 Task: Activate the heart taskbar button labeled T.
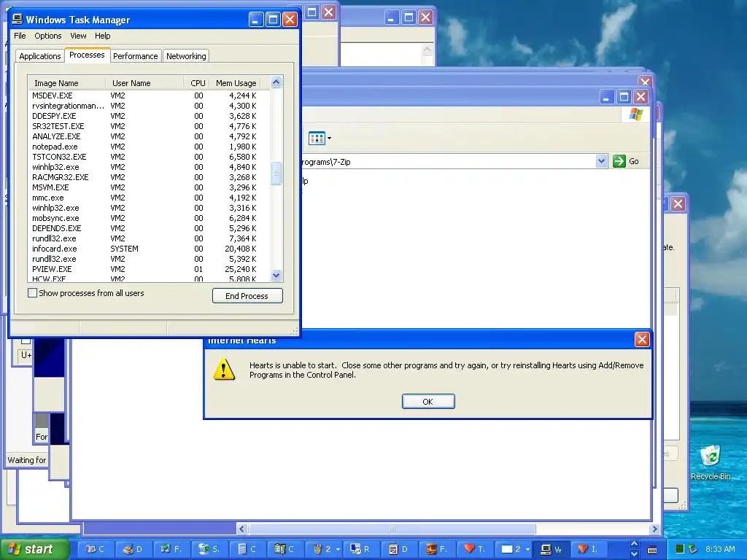pos(474,549)
